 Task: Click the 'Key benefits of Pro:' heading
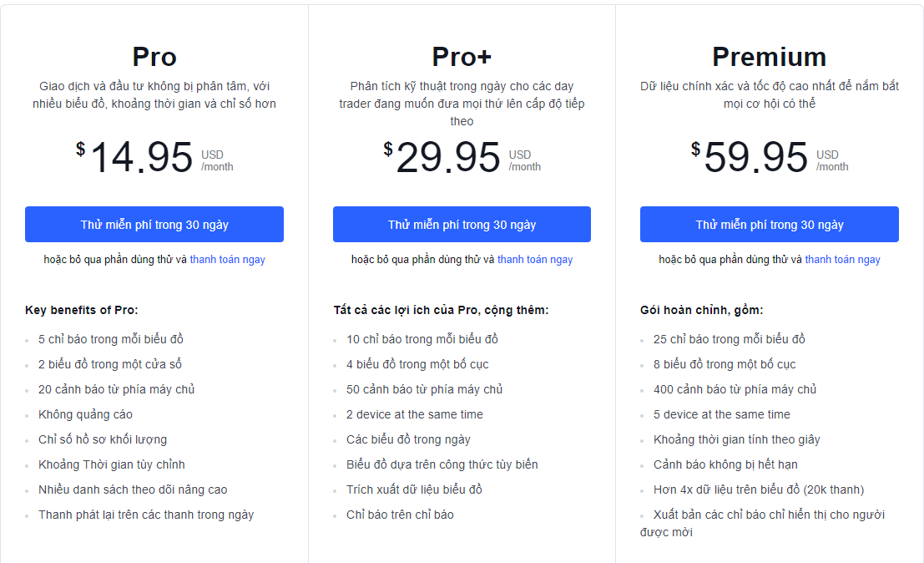82,311
